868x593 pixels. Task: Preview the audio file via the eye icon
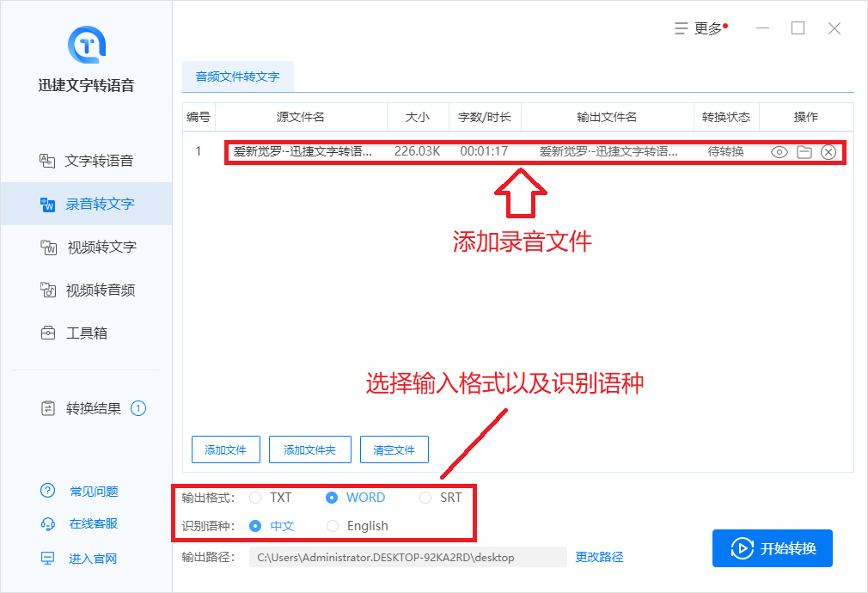[x=779, y=152]
